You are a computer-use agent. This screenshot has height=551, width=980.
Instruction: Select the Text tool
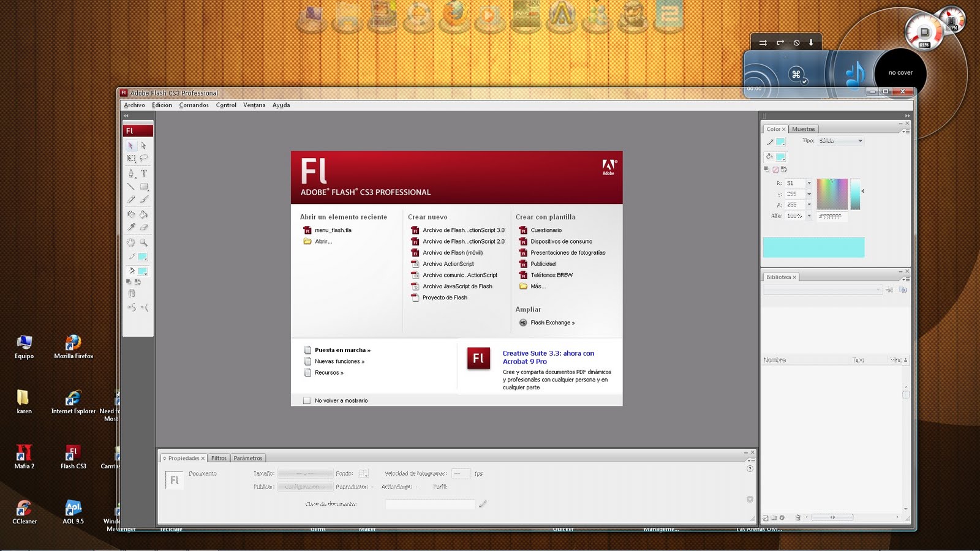[143, 173]
